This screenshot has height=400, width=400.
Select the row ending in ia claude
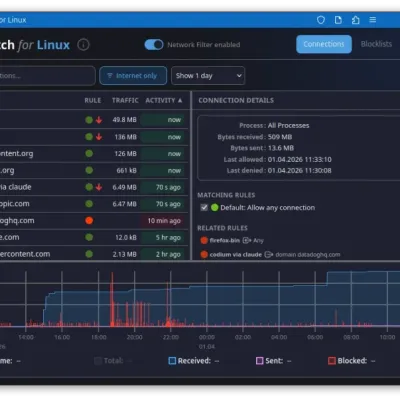click(94, 187)
